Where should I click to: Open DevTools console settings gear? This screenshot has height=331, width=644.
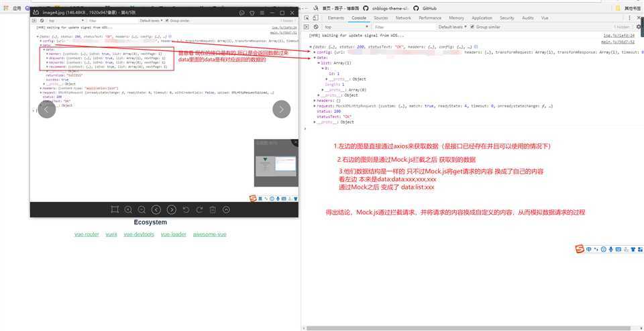pos(639,27)
